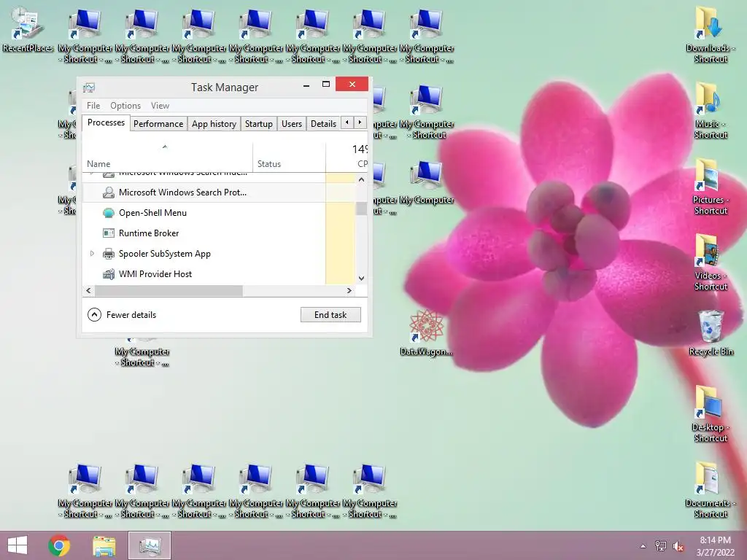Select the DataWagon desktop shortcut
Screen dimensions: 747x560
[426, 332]
